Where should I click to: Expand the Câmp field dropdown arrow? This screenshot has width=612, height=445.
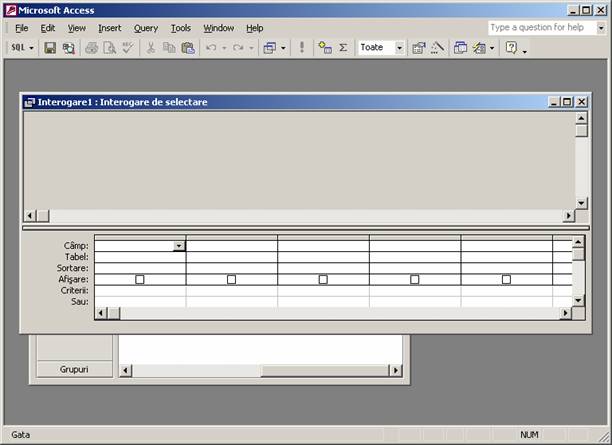click(x=179, y=245)
